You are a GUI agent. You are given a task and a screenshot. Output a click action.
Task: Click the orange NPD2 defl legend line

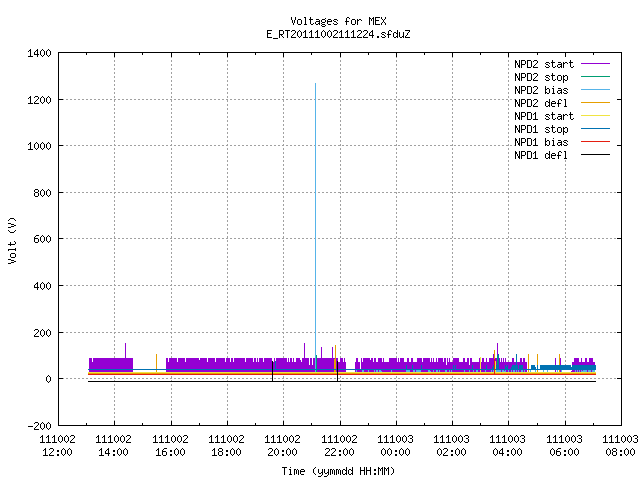(x=595, y=103)
